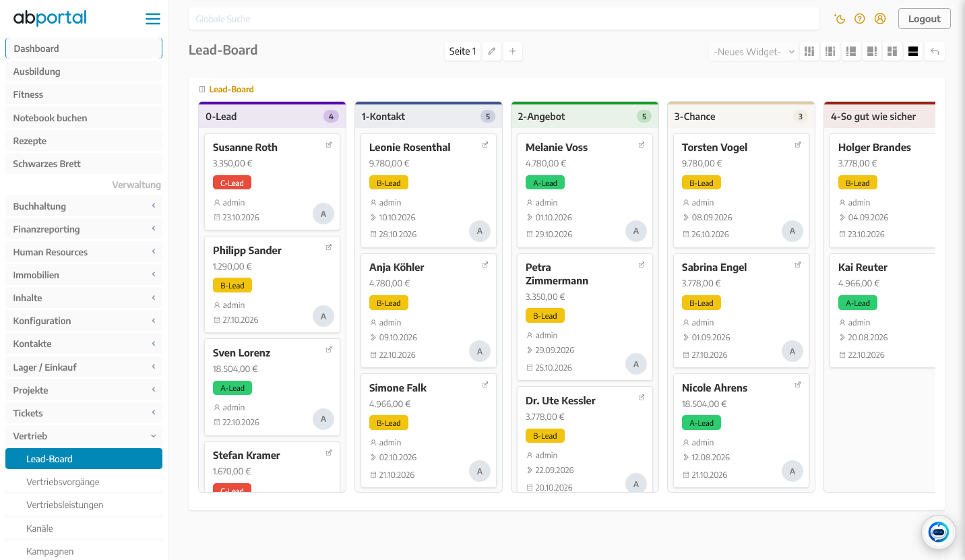Click the undo arrow icon in layout toolbar
Screen dimensions: 965x560
pyautogui.click(x=935, y=51)
